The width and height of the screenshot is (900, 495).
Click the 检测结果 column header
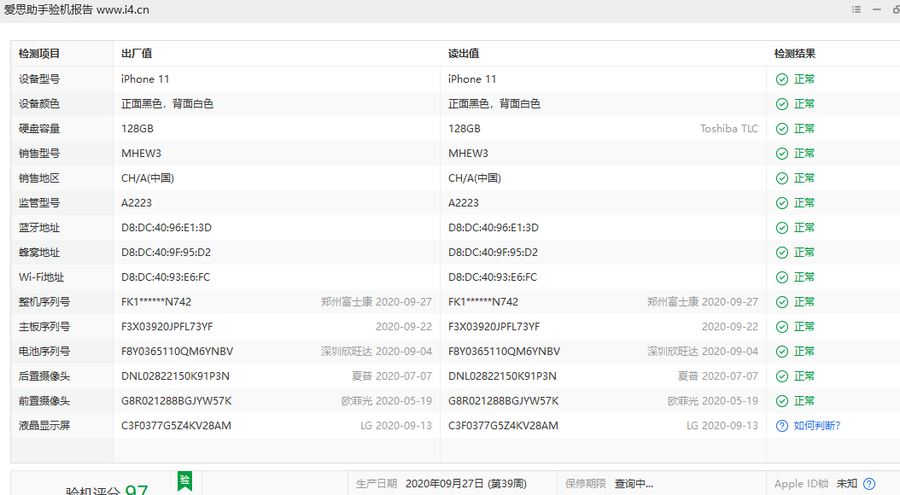coord(795,53)
